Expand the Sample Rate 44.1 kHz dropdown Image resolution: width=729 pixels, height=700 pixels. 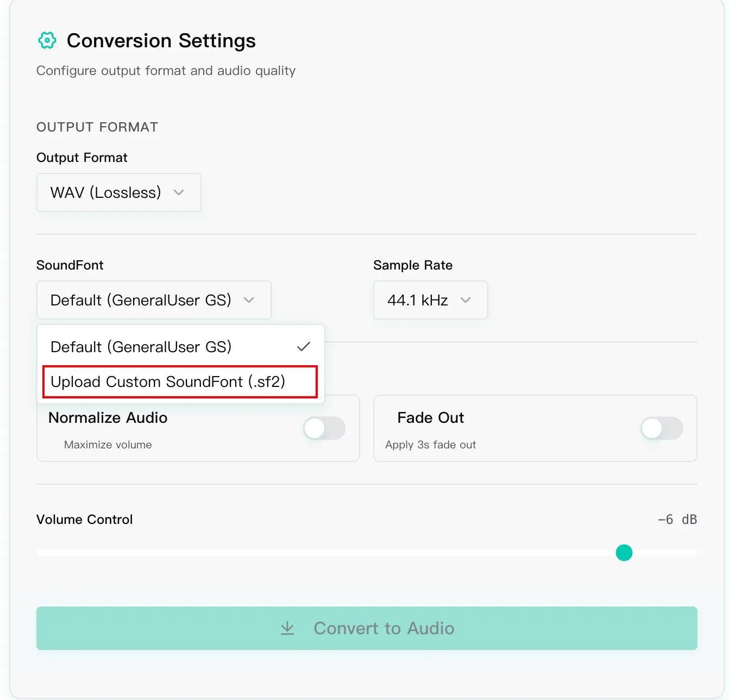click(430, 300)
